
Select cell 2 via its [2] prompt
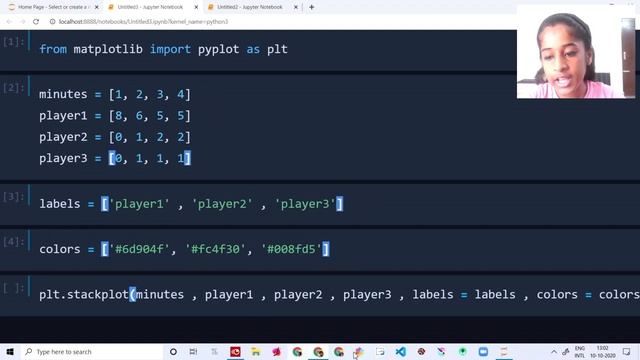click(14, 87)
